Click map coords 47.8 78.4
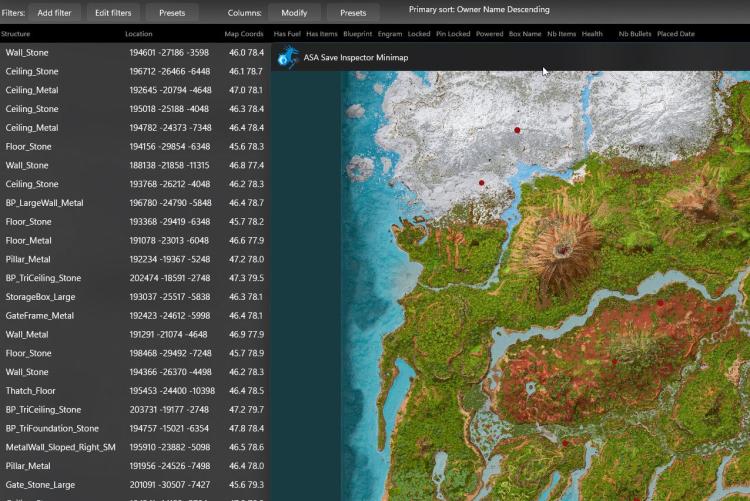Screen dimensions: 750x501 pyautogui.click(x=246, y=428)
